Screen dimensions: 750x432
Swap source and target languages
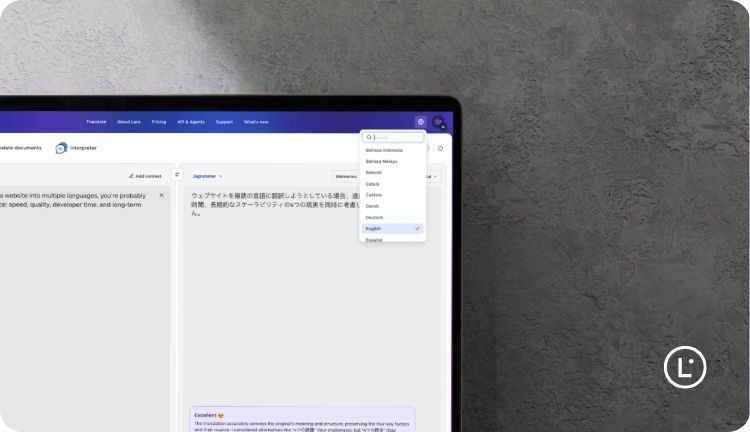[x=177, y=175]
